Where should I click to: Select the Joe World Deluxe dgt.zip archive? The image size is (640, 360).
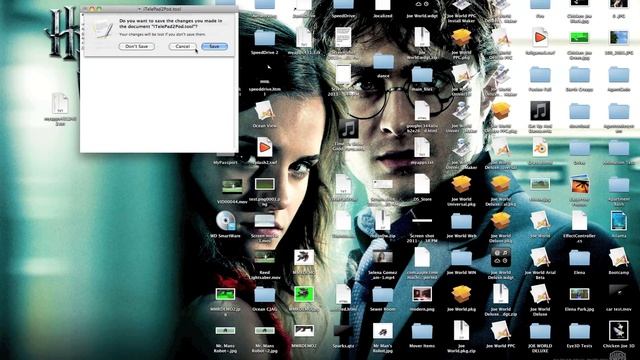[500, 294]
